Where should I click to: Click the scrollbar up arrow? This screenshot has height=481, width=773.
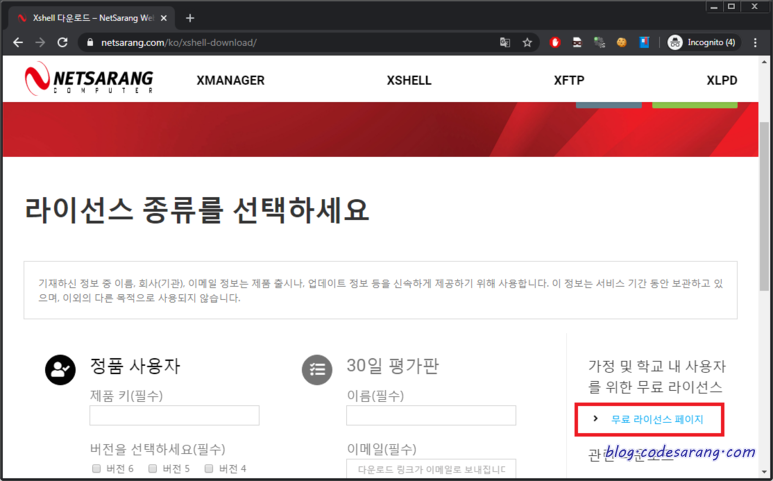(x=765, y=62)
